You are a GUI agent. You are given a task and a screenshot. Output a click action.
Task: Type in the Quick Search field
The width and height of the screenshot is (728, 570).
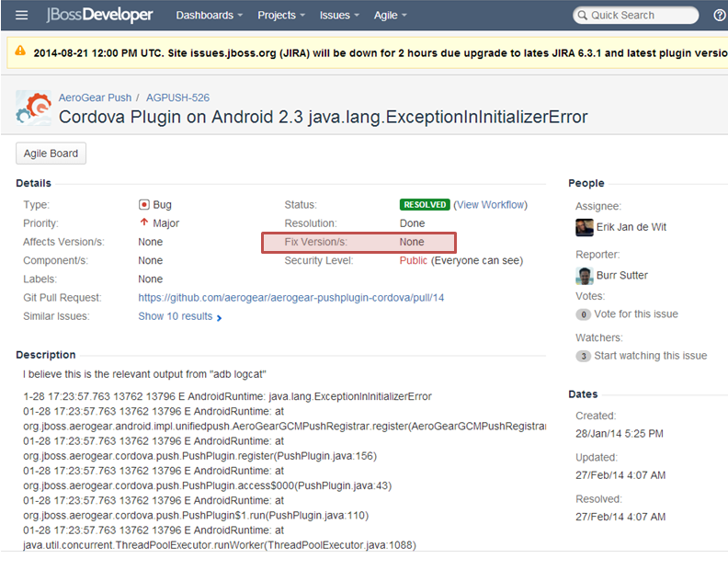coord(642,16)
